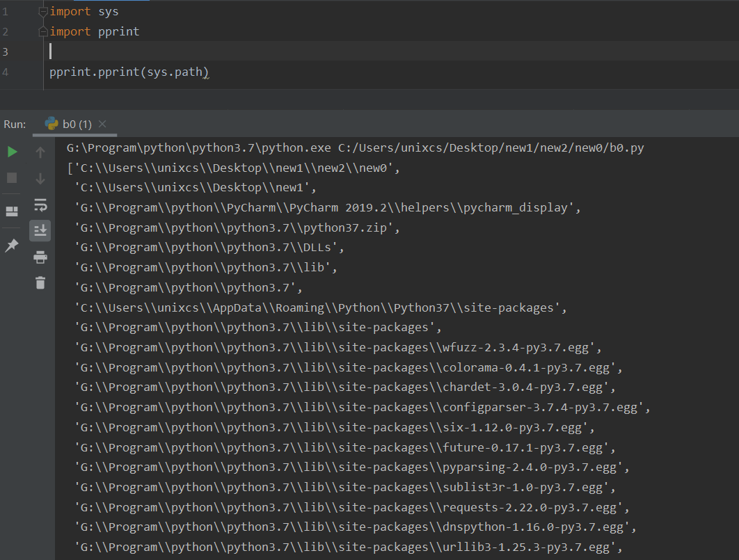Collapse import block fold marker on line 1
The image size is (739, 560).
point(43,11)
